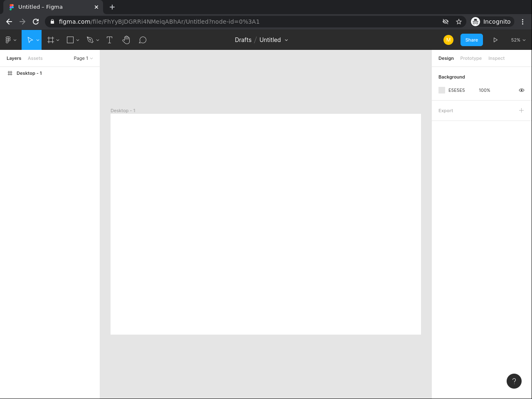Select the Text tool

[110, 40]
